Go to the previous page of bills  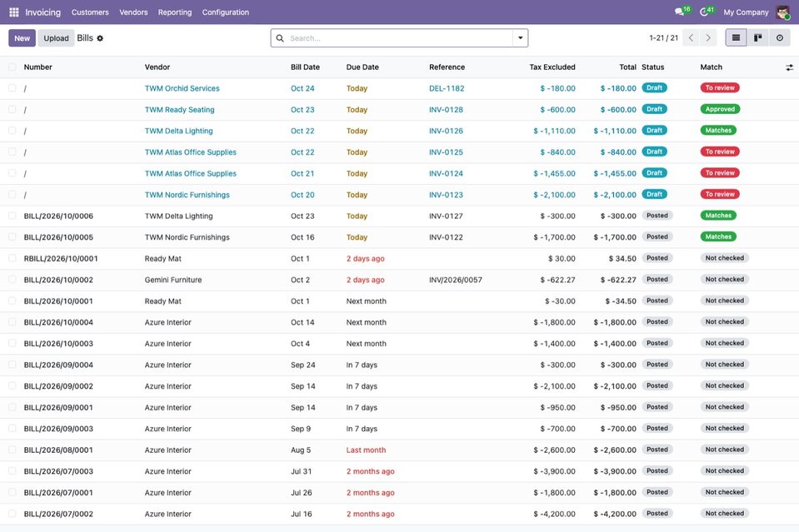pyautogui.click(x=691, y=37)
